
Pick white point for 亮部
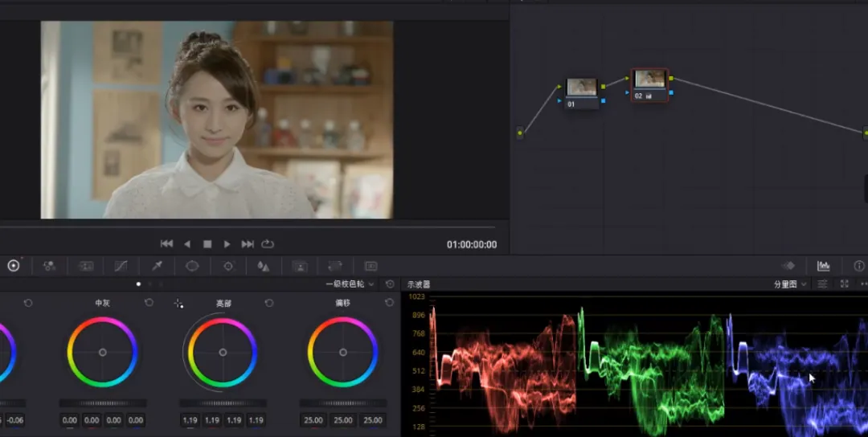(x=178, y=303)
